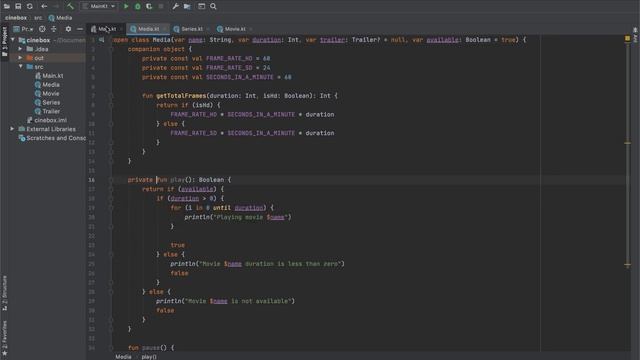Viewport: 640px width, 360px height.
Task: Click the pause function name in code
Action: [151, 348]
